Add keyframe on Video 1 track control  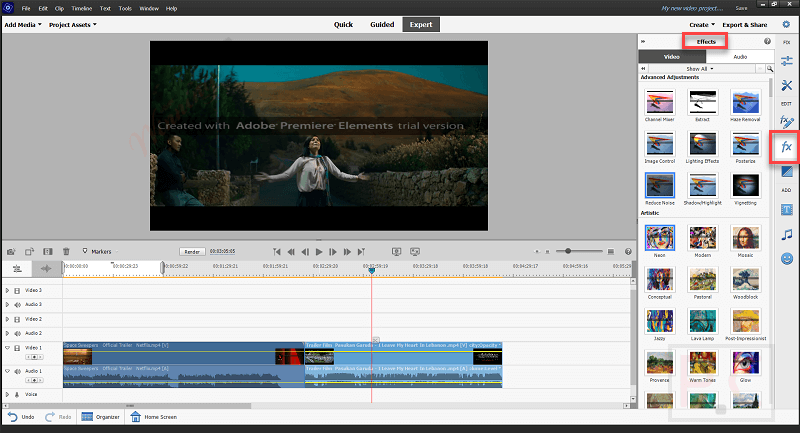[34, 357]
